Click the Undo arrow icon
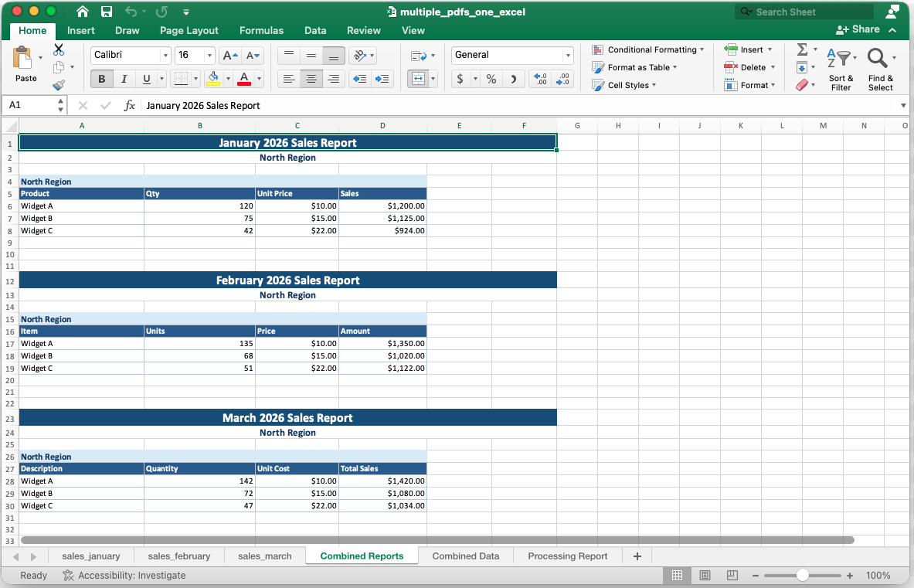The width and height of the screenshot is (914, 588). tap(131, 12)
